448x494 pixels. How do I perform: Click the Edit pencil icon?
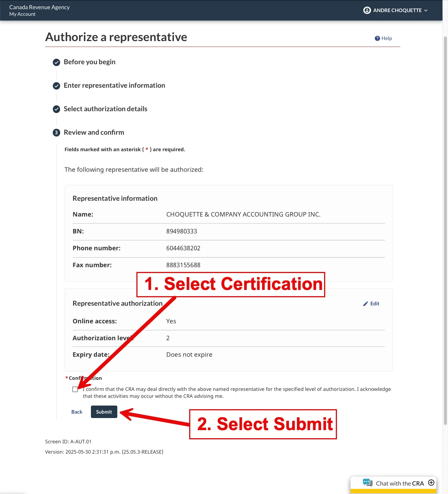[x=366, y=304]
